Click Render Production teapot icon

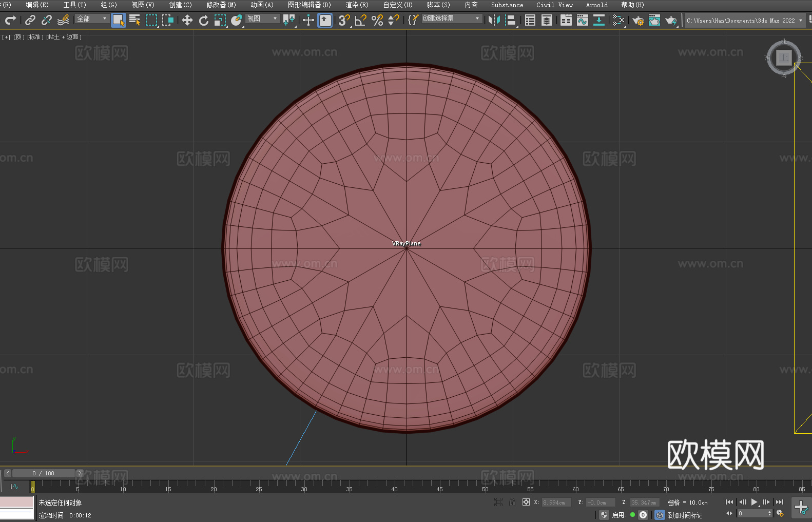(x=671, y=20)
